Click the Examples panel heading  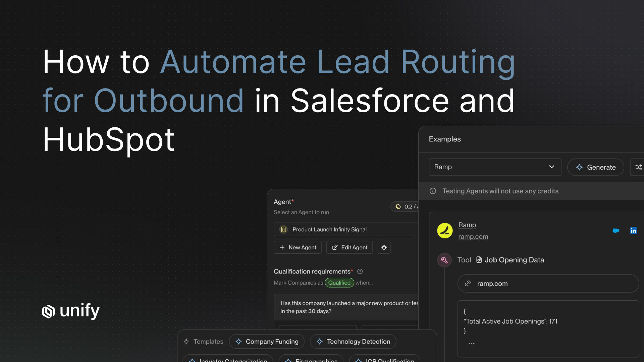(x=445, y=139)
